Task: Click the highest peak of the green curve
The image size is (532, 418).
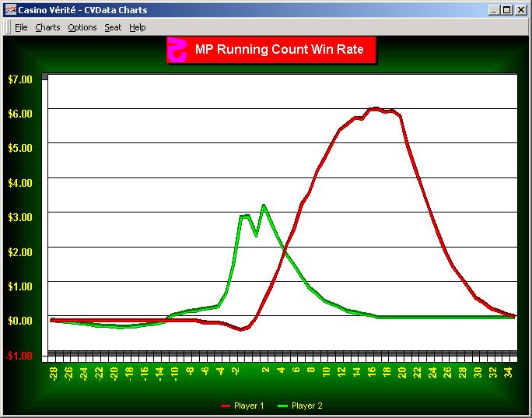Action: (264, 205)
